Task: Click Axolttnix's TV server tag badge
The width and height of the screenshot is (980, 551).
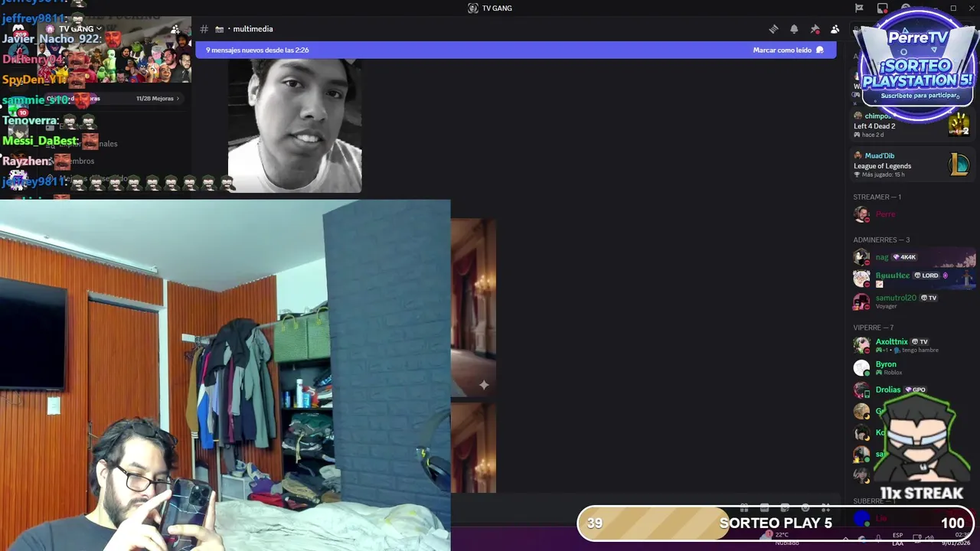Action: pyautogui.click(x=920, y=341)
